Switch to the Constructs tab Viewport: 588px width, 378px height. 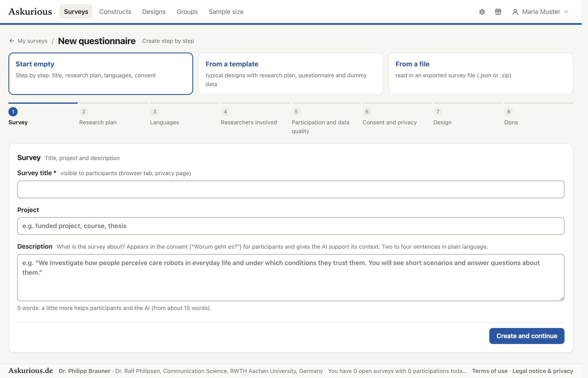click(115, 12)
